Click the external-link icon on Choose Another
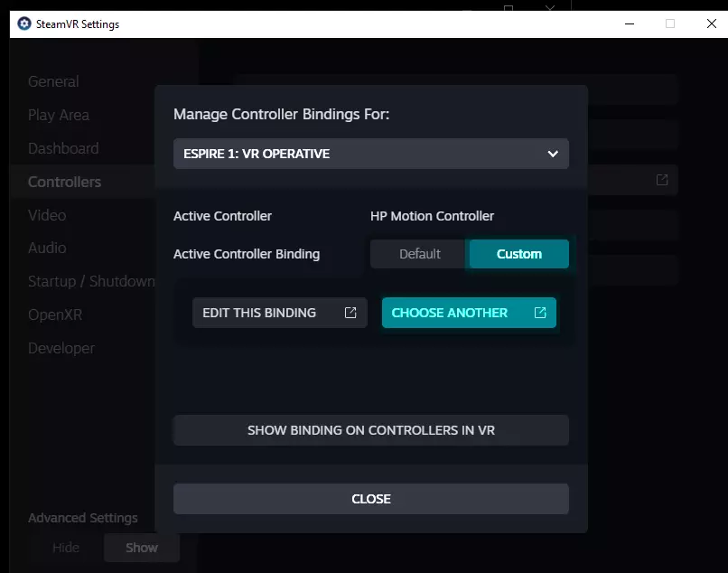Screen dimensions: 728x573 click(540, 313)
